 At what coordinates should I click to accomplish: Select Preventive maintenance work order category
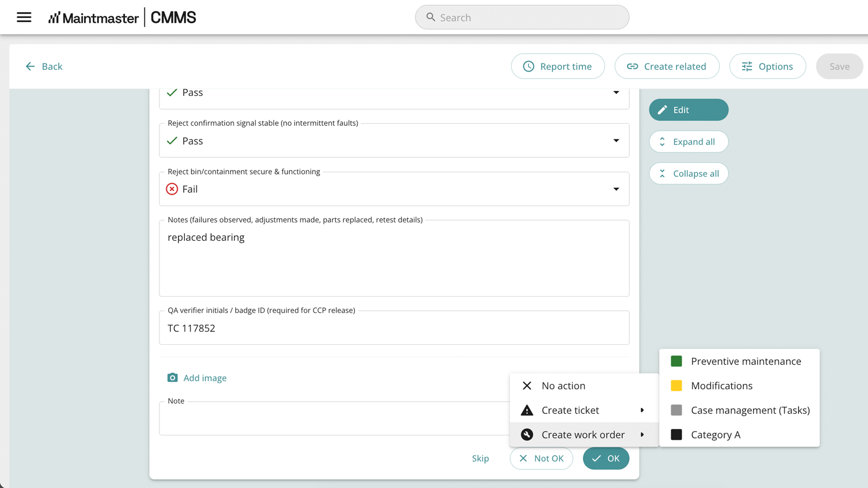pyautogui.click(x=739, y=361)
